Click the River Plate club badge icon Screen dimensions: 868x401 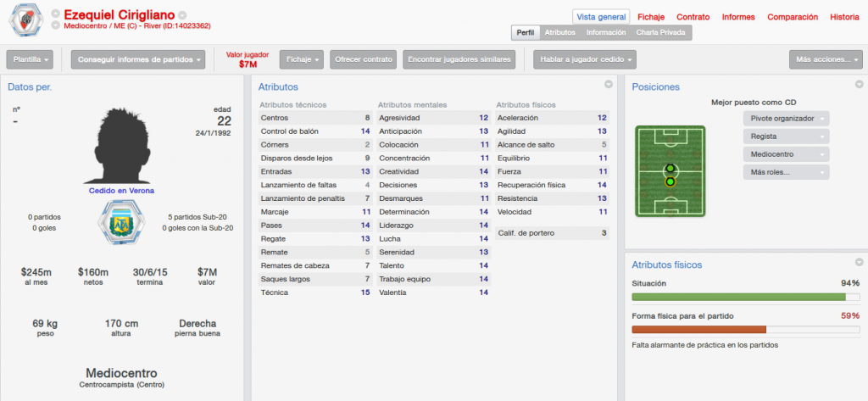(26, 21)
